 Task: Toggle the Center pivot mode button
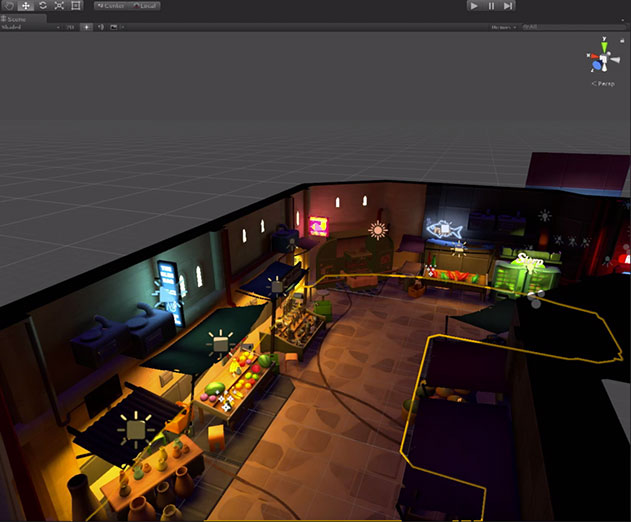point(111,6)
